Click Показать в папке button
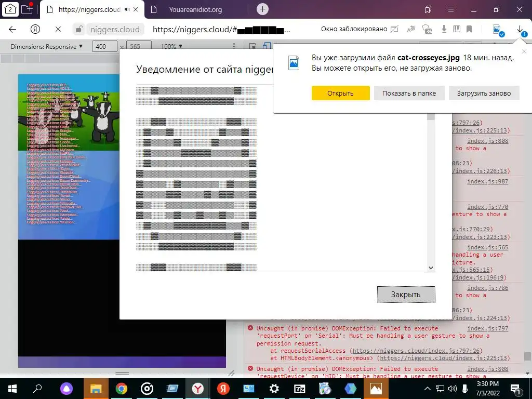The image size is (532, 399). point(409,94)
